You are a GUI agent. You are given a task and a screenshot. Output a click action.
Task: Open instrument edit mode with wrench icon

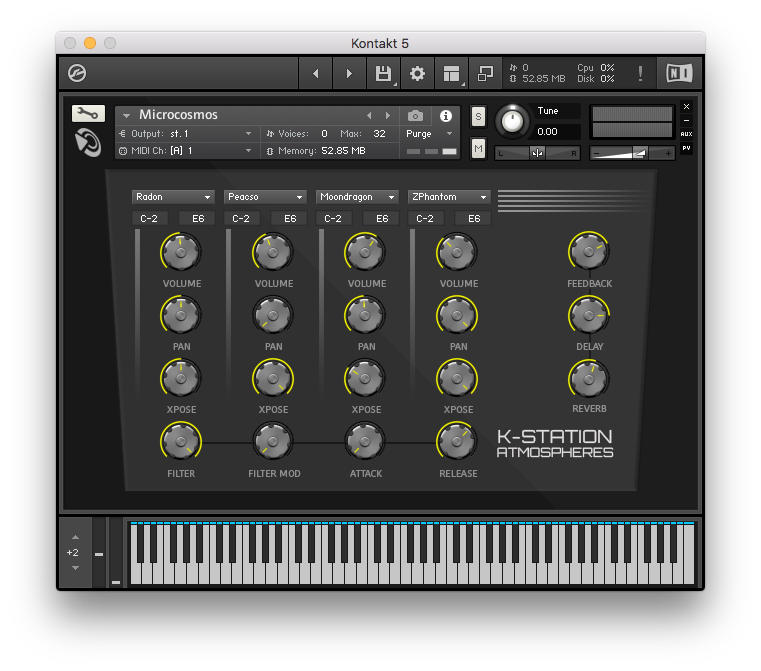88,114
